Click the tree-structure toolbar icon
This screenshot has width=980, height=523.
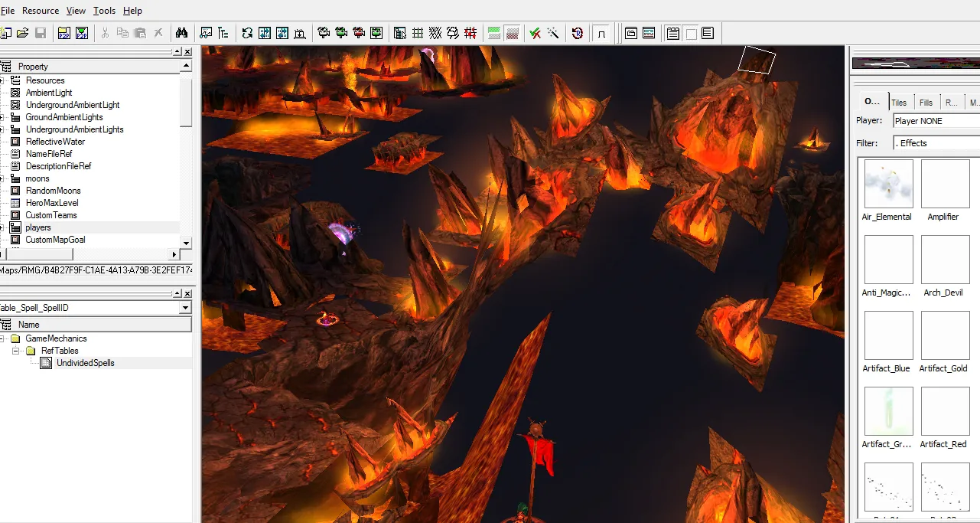(x=223, y=33)
